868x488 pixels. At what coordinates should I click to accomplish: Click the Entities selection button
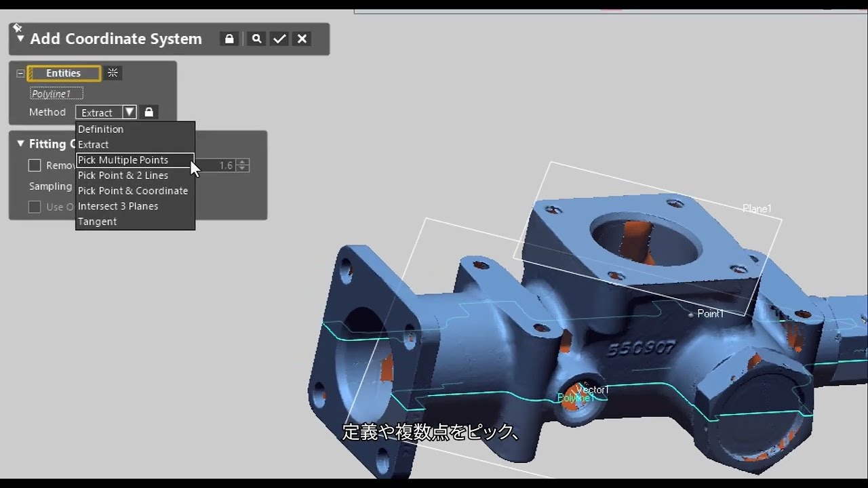point(64,73)
